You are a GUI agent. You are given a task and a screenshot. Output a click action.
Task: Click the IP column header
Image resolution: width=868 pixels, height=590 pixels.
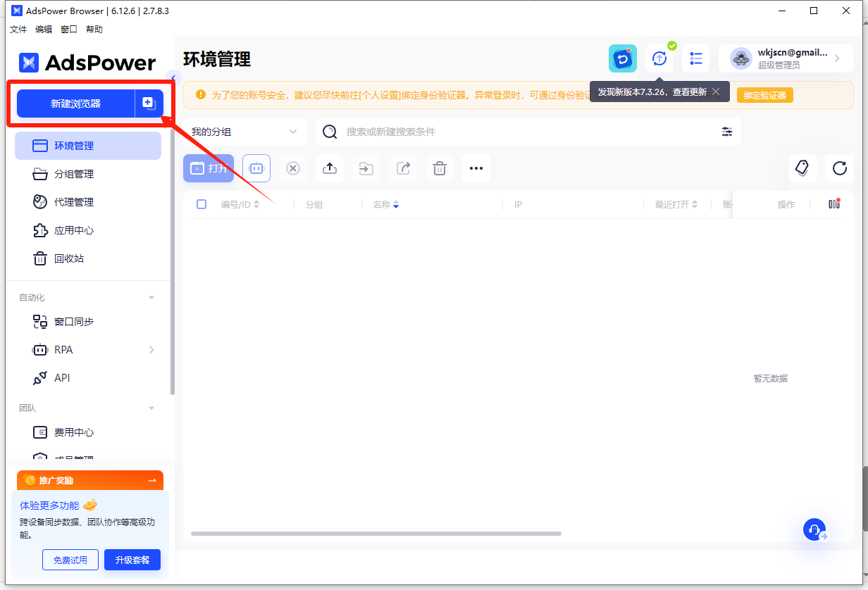tap(518, 204)
